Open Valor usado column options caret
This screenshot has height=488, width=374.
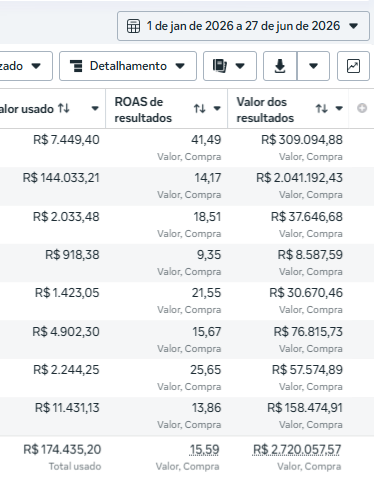[95, 108]
